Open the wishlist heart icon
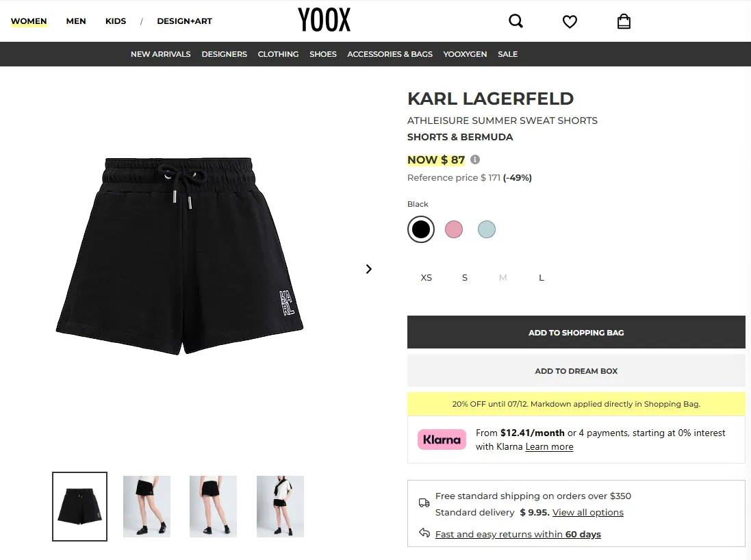751x560 pixels. 570,21
